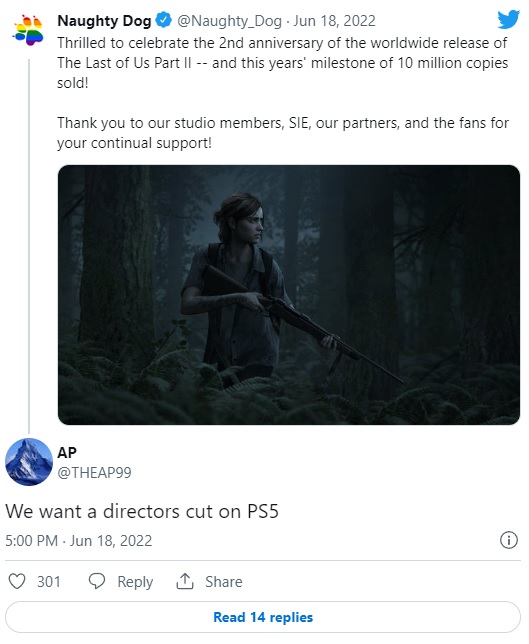This screenshot has height=644, width=529.
Task: Visit the @Naughty_Dog handle link
Action: tap(229, 21)
